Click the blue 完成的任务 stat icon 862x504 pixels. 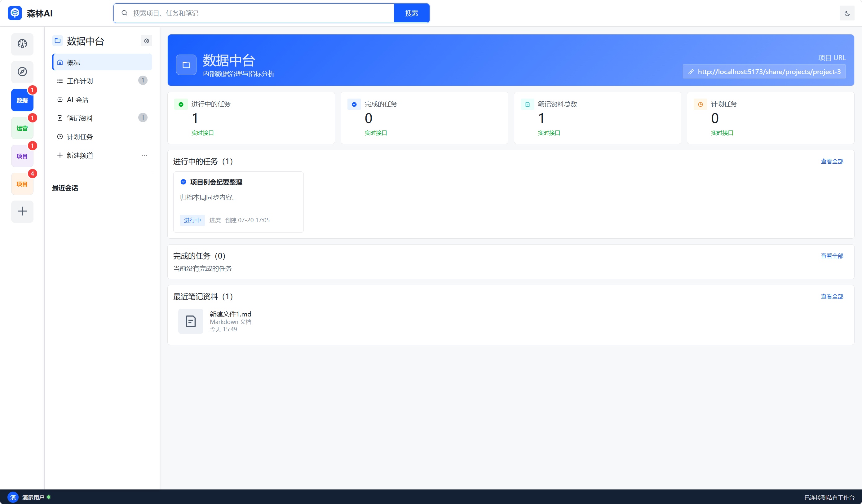click(x=354, y=104)
